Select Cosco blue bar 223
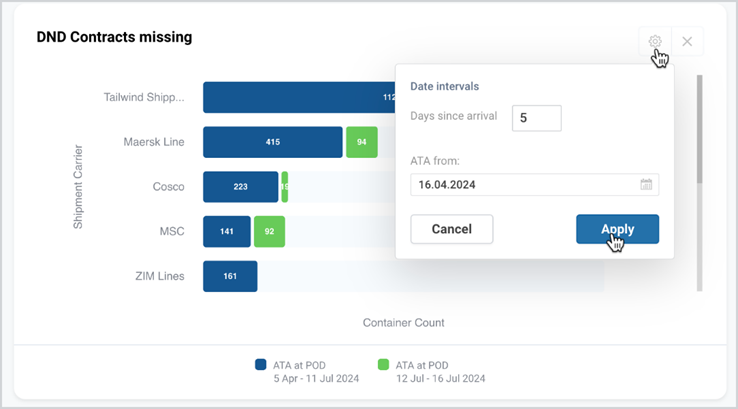 [241, 187]
